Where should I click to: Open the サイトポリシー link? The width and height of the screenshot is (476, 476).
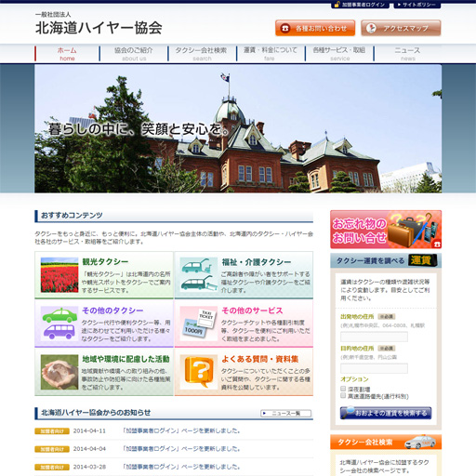click(416, 5)
